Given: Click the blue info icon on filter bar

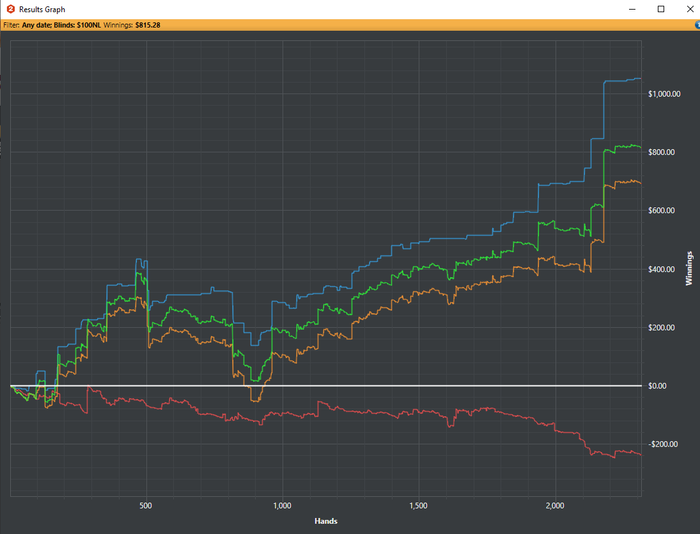Looking at the screenshot, I should [x=697, y=25].
